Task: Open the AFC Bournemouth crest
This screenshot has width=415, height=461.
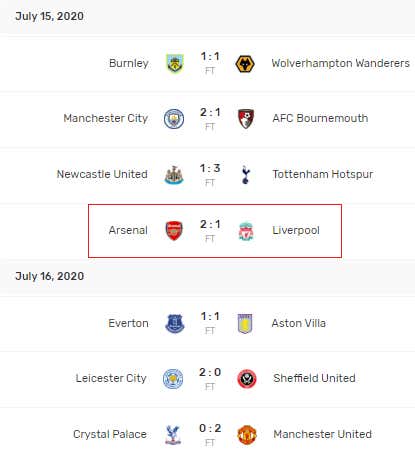Action: pyautogui.click(x=246, y=119)
